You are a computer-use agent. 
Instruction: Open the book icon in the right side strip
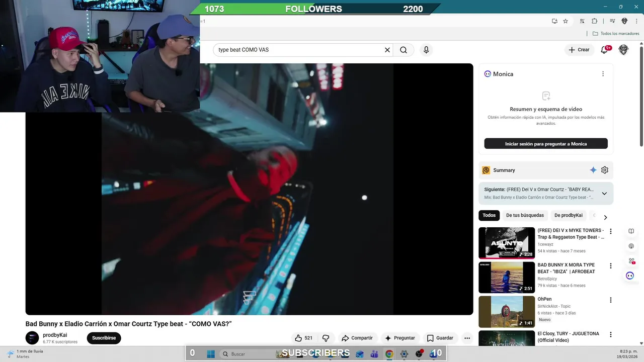[631, 231]
